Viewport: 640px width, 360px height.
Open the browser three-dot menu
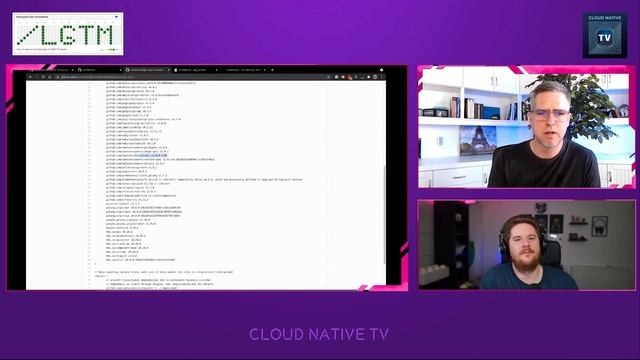(x=382, y=77)
